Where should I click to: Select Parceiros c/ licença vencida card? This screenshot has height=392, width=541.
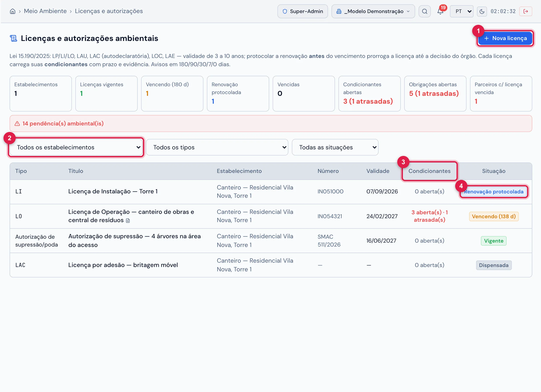tap(501, 93)
